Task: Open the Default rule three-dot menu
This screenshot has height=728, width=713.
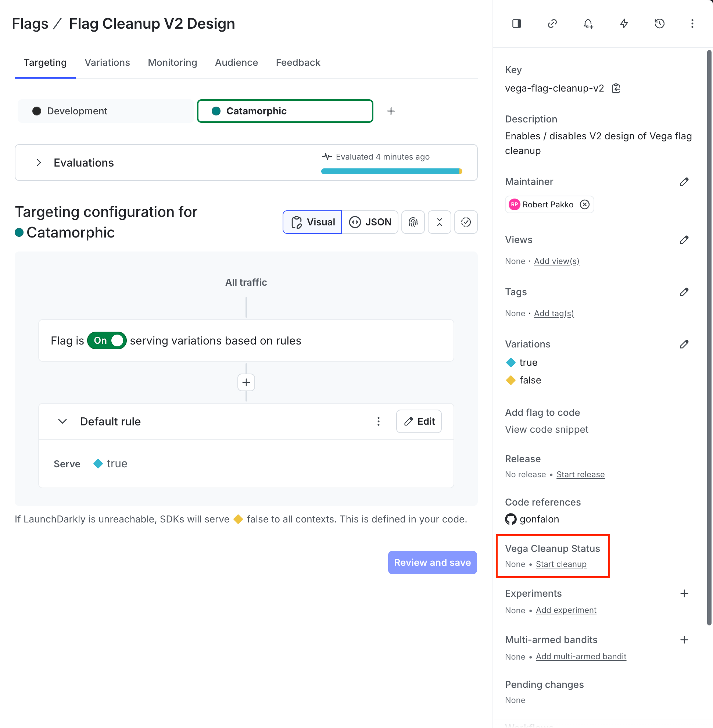Action: [x=378, y=421]
